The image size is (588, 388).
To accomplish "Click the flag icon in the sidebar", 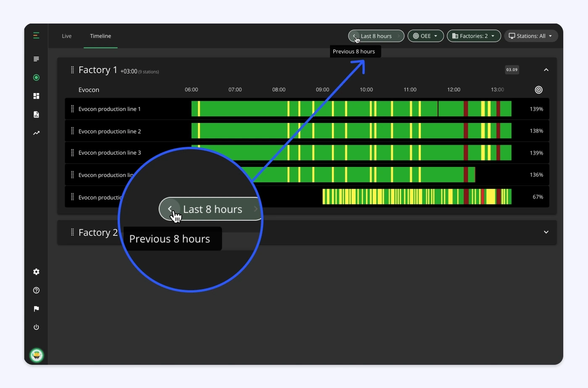I will click(x=36, y=309).
